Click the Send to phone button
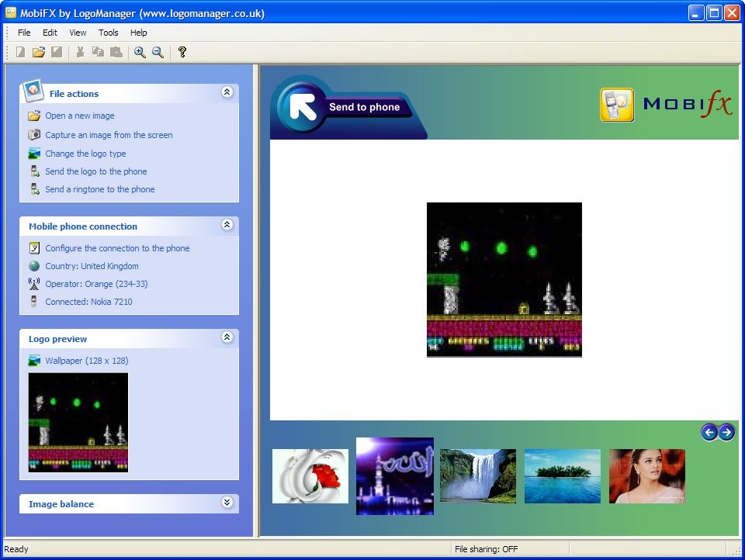 347,107
